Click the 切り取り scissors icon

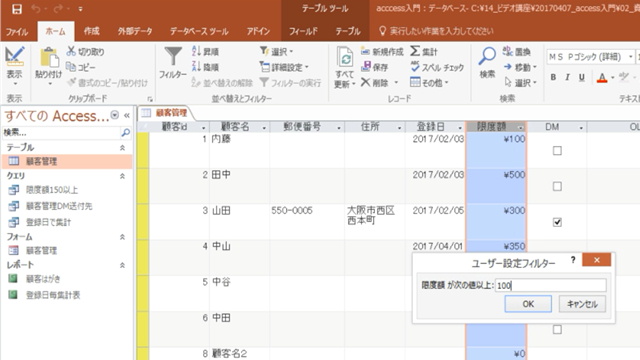click(x=71, y=51)
